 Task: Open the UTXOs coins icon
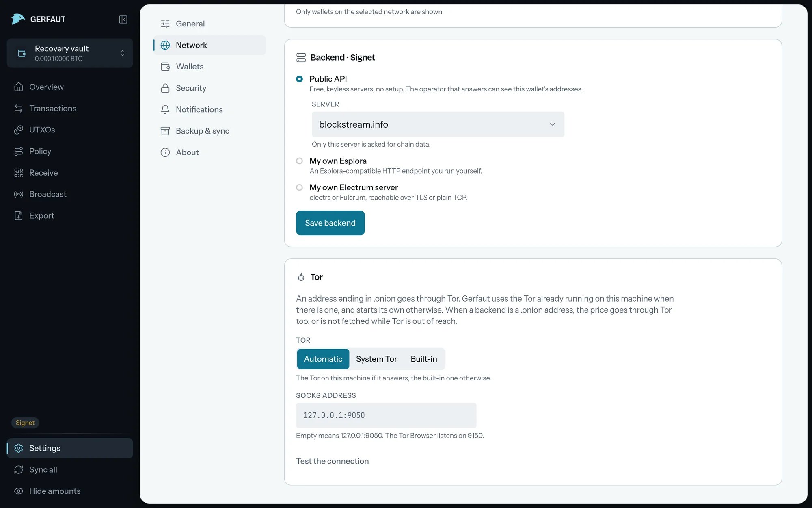19,130
